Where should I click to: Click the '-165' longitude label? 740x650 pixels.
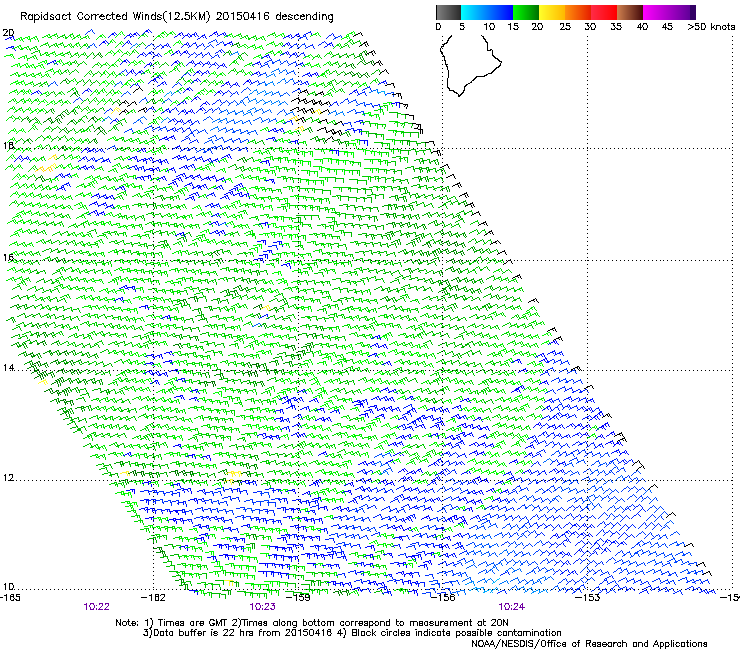[11, 598]
